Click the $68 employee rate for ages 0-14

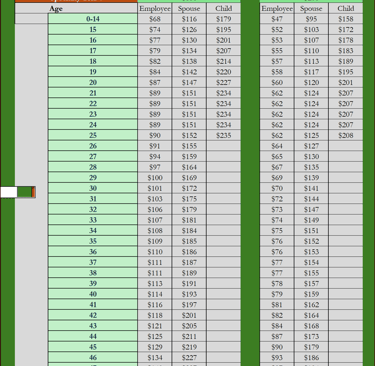coord(155,19)
